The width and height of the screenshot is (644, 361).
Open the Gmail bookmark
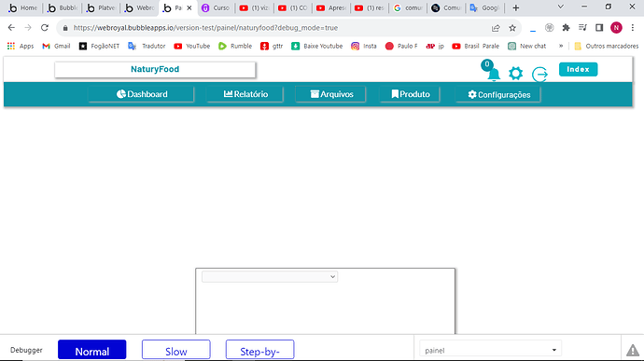[x=56, y=46]
